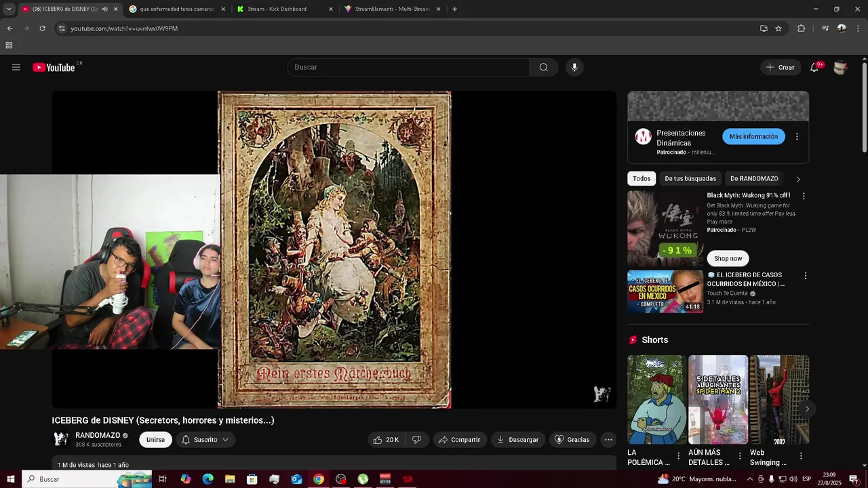Viewport: 868px width, 488px height.
Task: Click the page vertical scrollbar
Action: pos(864,107)
